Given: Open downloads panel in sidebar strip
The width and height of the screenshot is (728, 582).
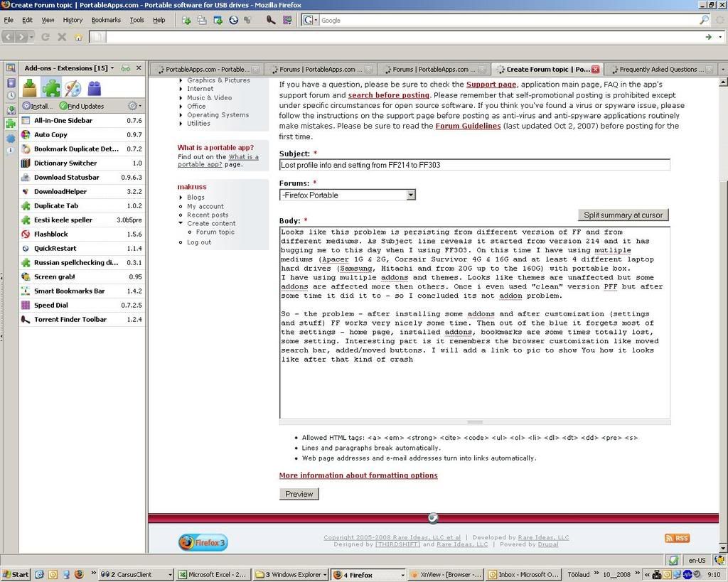Looking at the screenshot, I should [11, 110].
